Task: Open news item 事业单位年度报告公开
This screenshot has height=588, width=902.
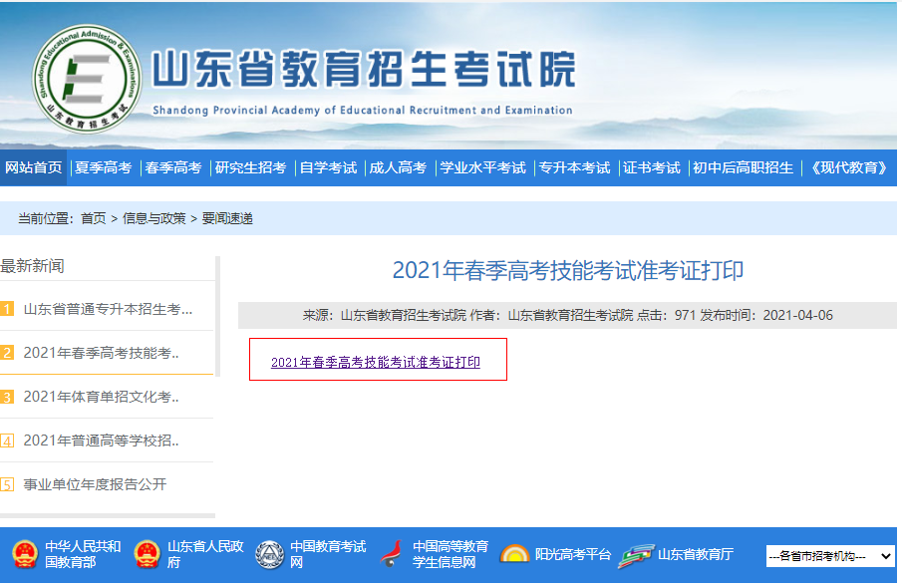Action: 95,484
